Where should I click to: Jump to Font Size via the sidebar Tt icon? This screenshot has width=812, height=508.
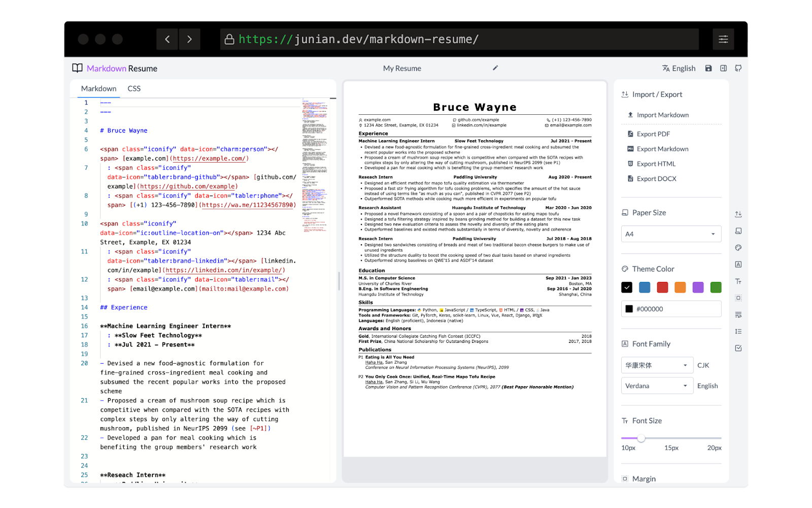point(738,281)
